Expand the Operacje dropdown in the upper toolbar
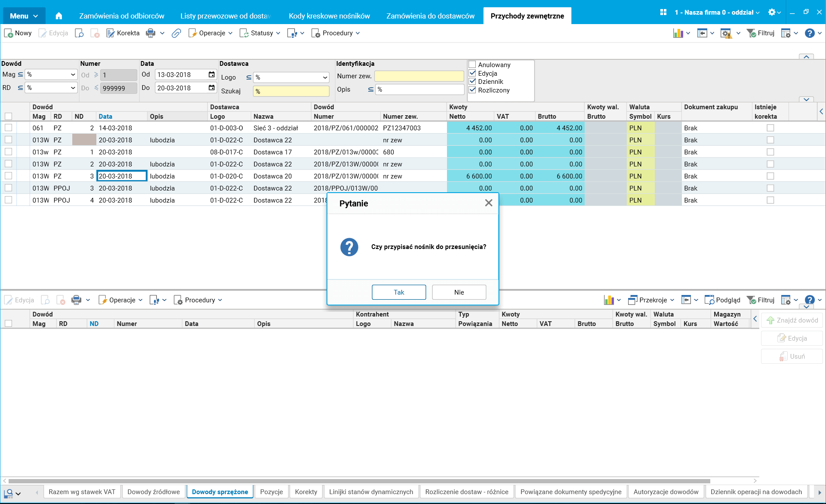This screenshot has height=504, width=826. coord(211,33)
